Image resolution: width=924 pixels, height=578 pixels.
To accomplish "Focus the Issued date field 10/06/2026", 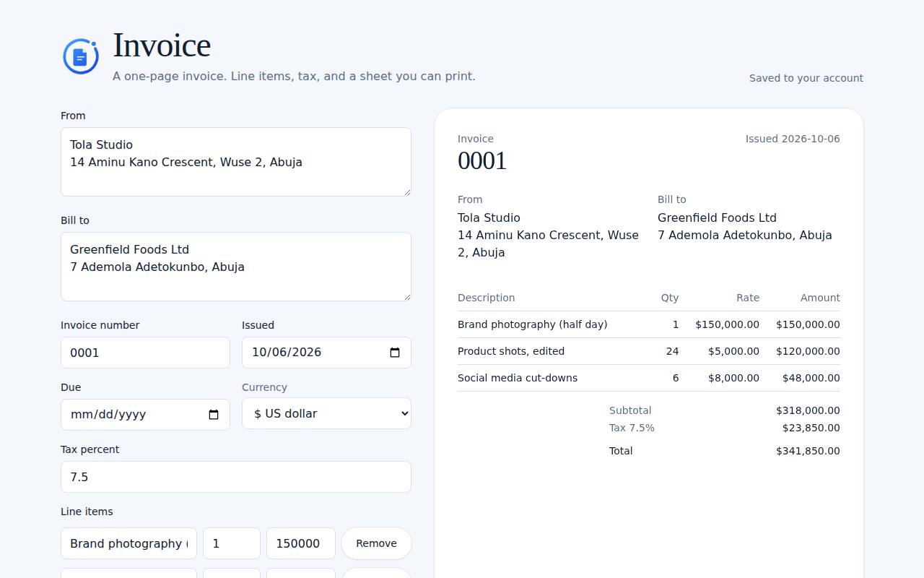I will pyautogui.click(x=326, y=353).
